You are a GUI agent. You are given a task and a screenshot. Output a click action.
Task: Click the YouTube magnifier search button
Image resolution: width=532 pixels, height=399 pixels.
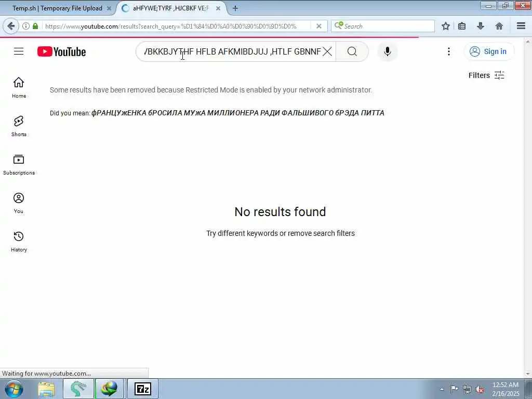[352, 51]
